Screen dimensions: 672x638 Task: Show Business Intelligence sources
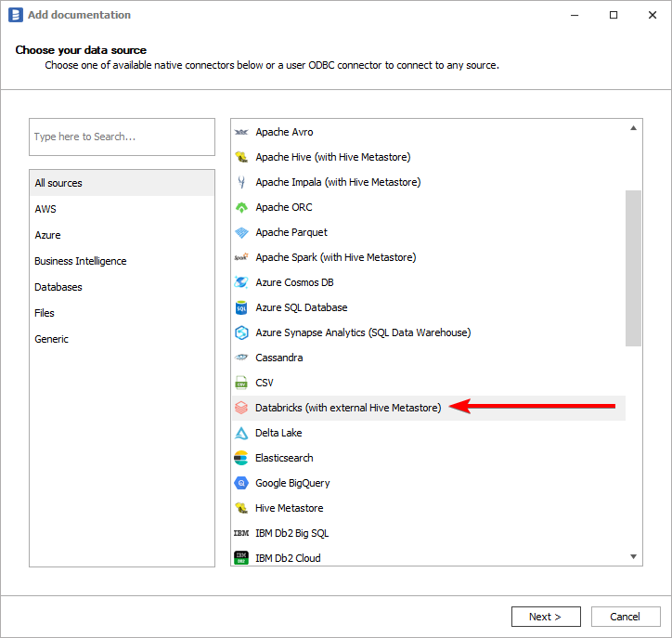[81, 261]
